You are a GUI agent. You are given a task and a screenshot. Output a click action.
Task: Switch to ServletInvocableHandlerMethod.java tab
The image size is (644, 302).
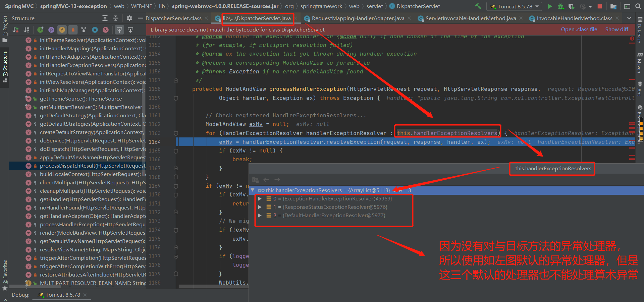(x=471, y=18)
